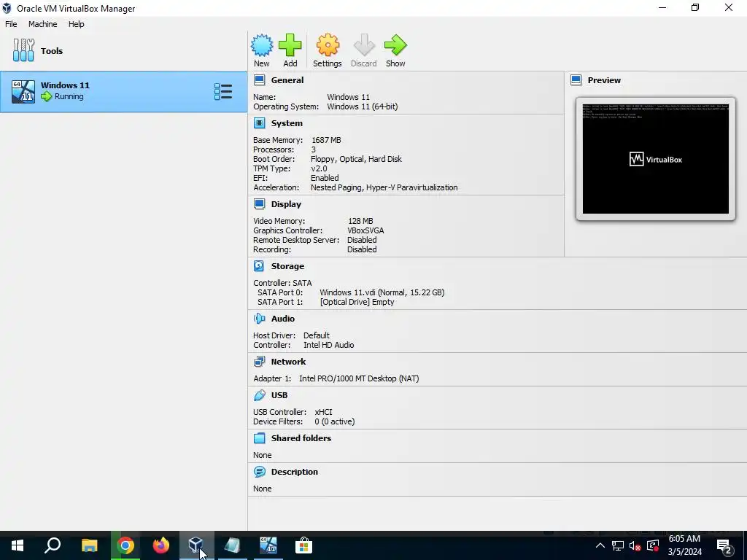Select the Tools entry in the sidebar
Viewport: 747px width, 560px height.
(x=124, y=50)
